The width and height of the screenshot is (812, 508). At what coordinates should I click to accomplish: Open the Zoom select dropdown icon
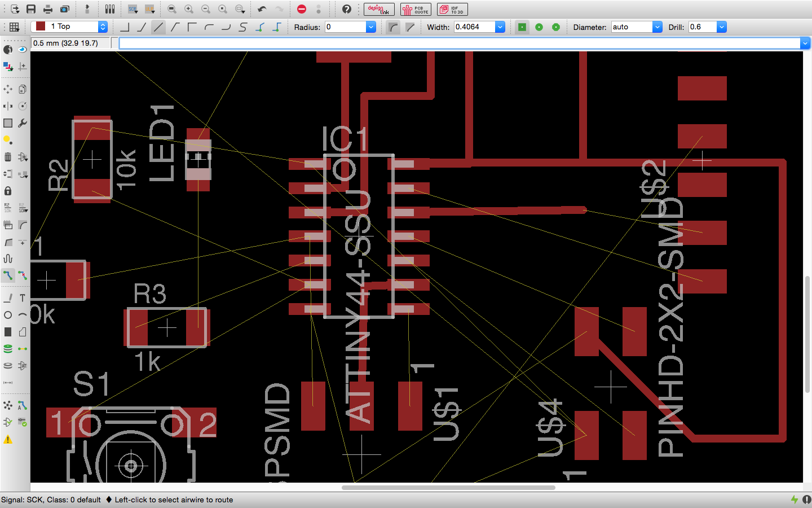click(x=240, y=9)
